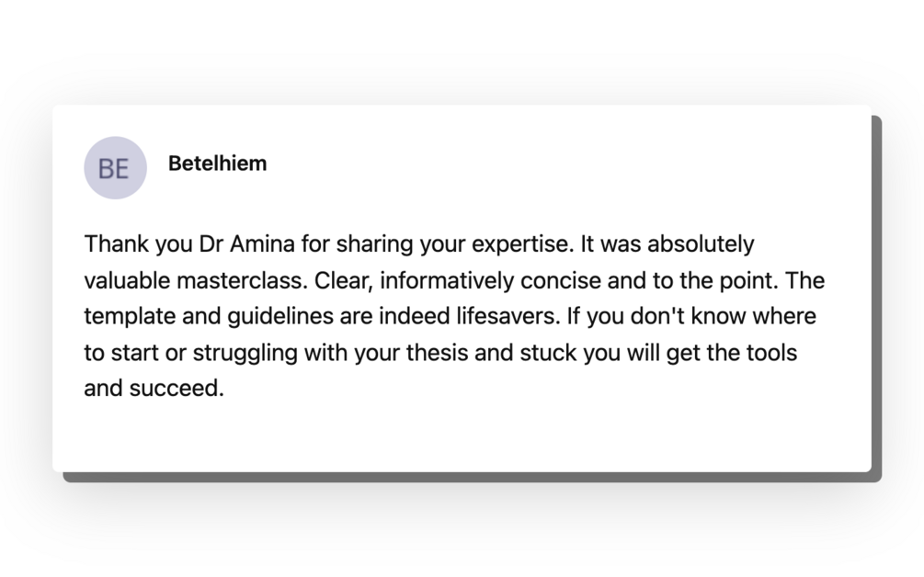The height and width of the screenshot is (577, 924).
Task: Click the word "informatively" in the review
Action: tap(445, 280)
